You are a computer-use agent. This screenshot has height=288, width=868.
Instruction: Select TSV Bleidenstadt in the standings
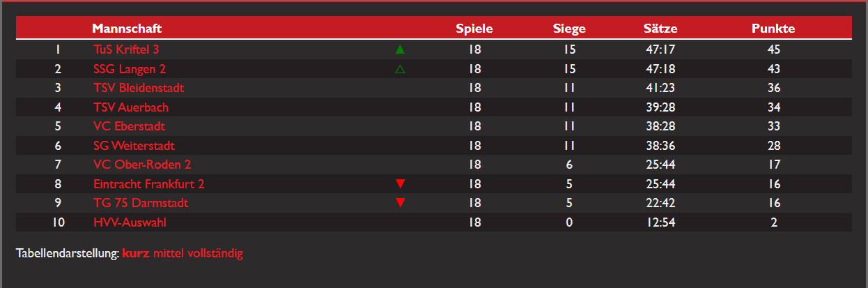pyautogui.click(x=139, y=88)
